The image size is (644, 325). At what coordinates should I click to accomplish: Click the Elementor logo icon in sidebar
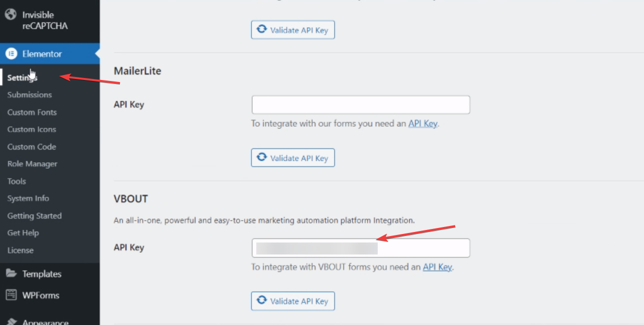(x=11, y=54)
